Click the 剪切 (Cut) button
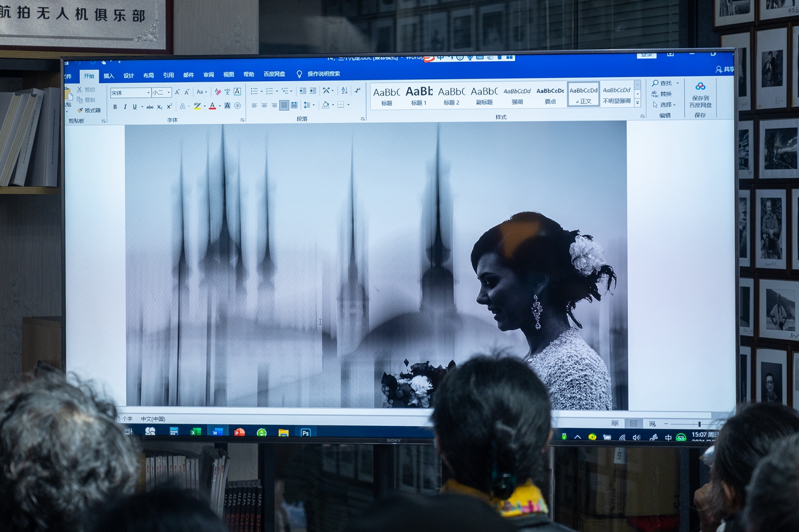Screen dimensions: 799x532 click(x=86, y=90)
